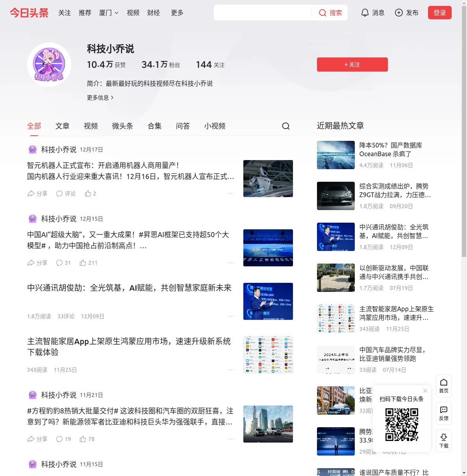The height and width of the screenshot is (476, 467).
Task: Click the 反馈 feedback icon
Action: pyautogui.click(x=444, y=413)
